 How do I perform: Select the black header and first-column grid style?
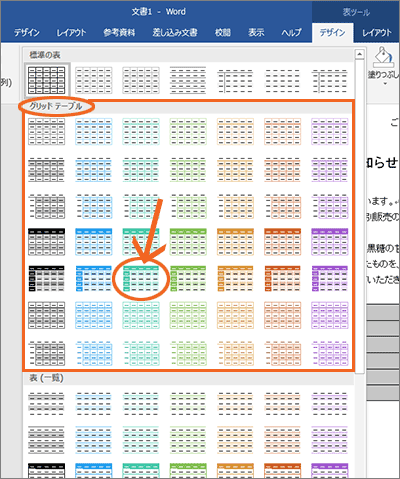coord(47,279)
